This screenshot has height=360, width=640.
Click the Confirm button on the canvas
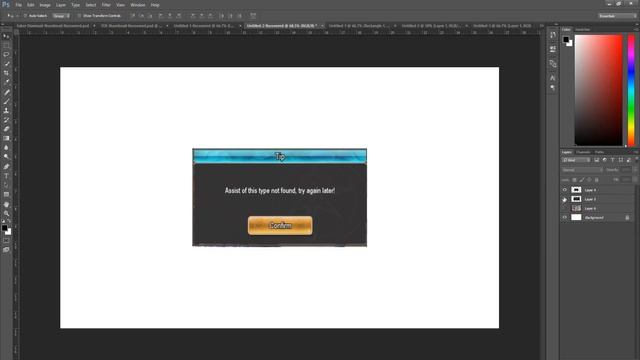[x=280, y=225]
